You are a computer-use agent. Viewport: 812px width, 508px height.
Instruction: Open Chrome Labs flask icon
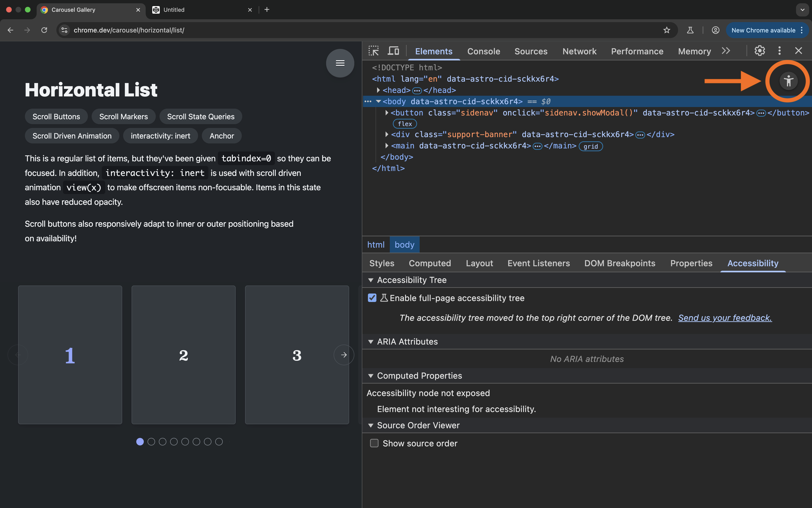690,30
